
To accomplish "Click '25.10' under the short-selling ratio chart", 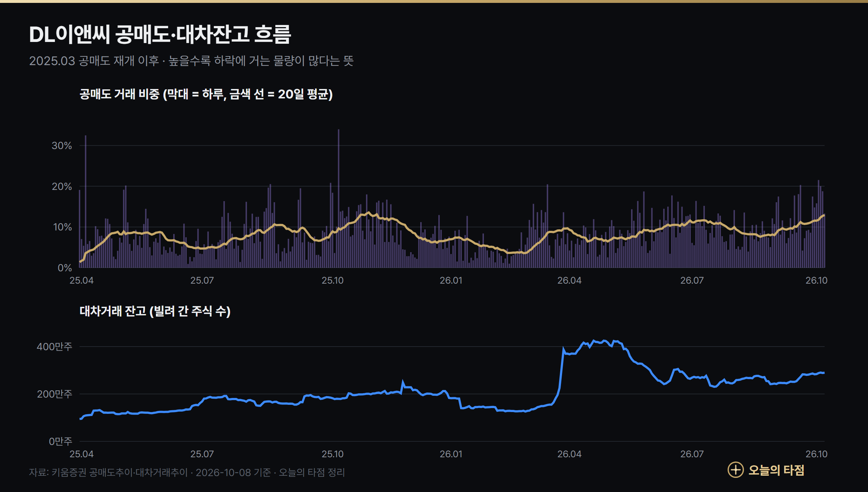I will 333,280.
